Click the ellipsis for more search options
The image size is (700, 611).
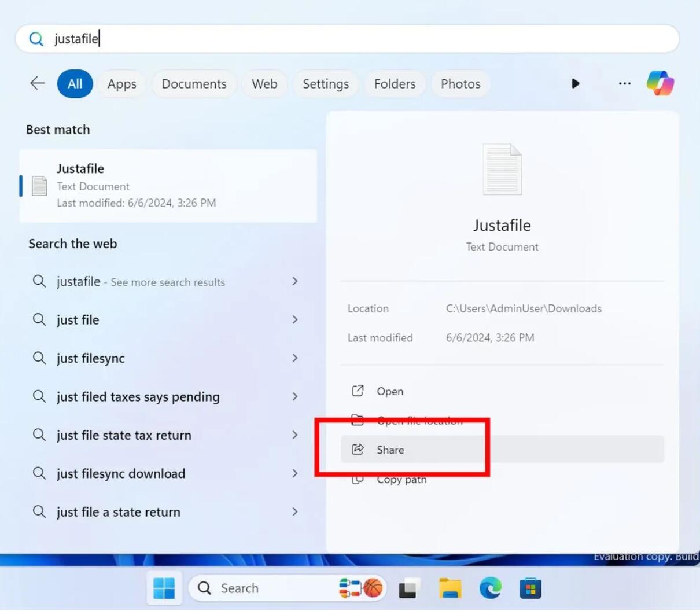point(624,83)
